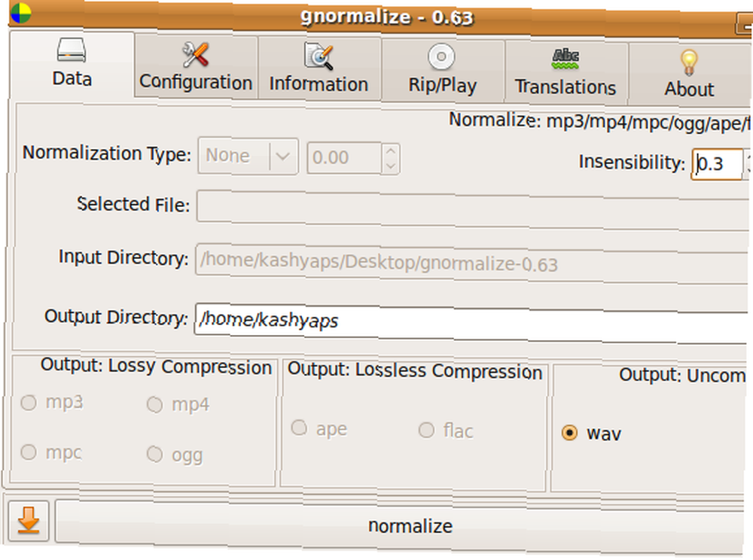Increase the 0.00 value with up arrow
This screenshot has height=560, width=753.
point(391,151)
